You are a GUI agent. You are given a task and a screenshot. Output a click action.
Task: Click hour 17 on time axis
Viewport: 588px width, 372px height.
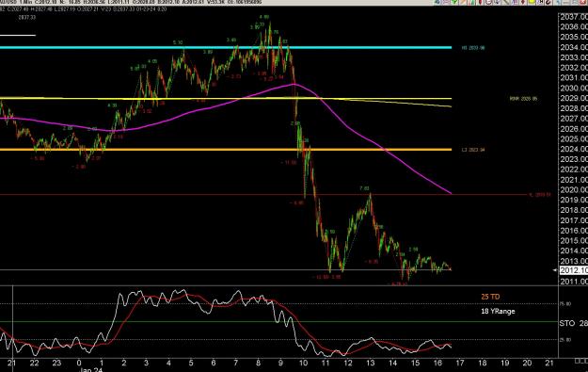(460, 363)
